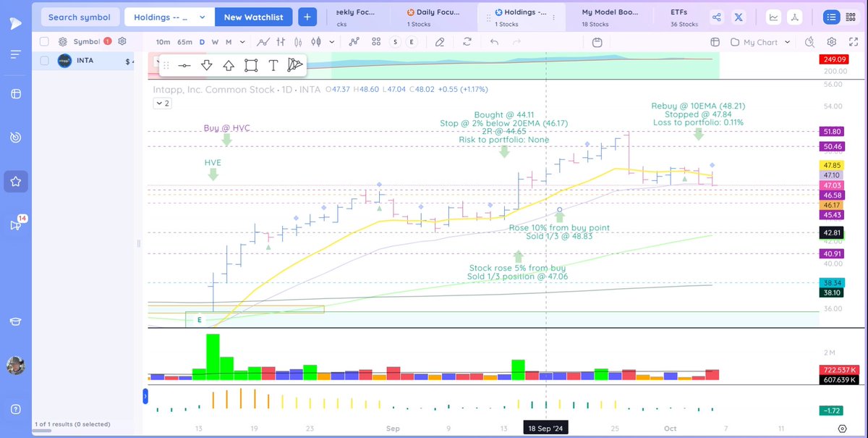Select M monthly timeframe
868x438 pixels.
(x=227, y=42)
